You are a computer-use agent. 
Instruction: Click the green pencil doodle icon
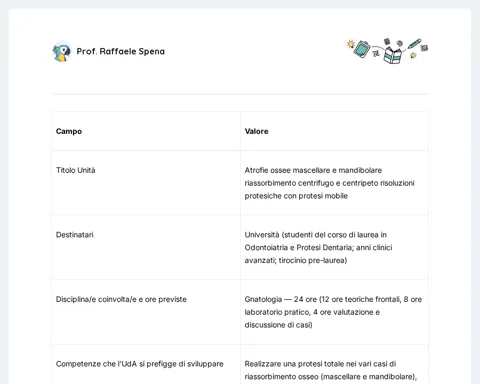[x=414, y=44]
